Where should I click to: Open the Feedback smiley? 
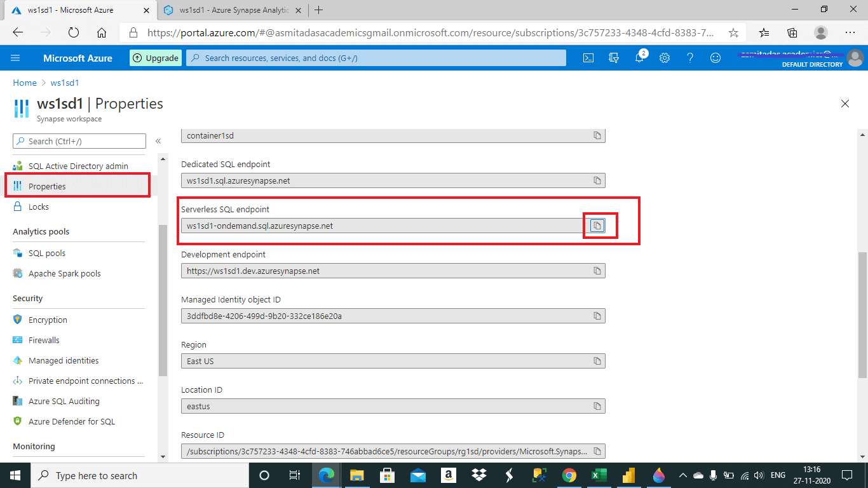[x=715, y=58]
